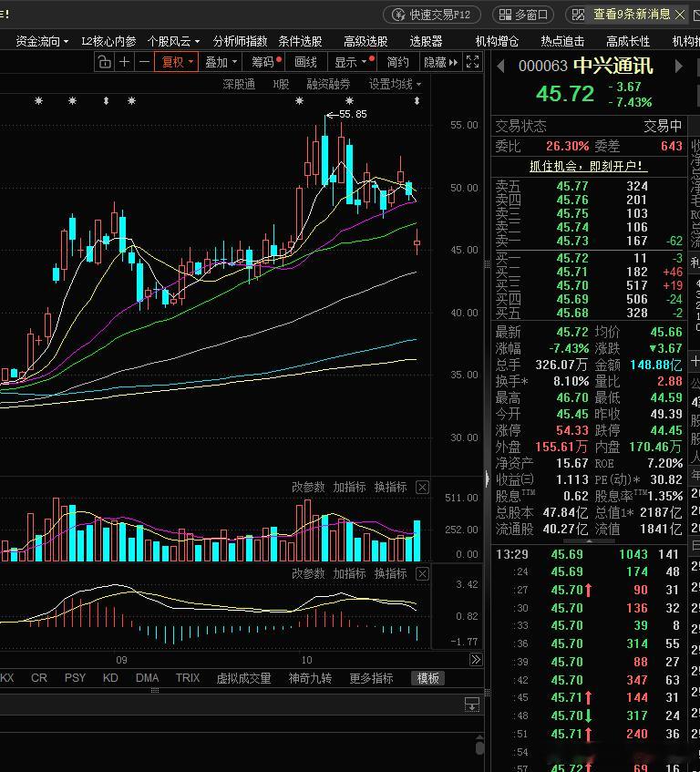
Task: Click the 融资融券 tag link
Action: click(x=328, y=84)
